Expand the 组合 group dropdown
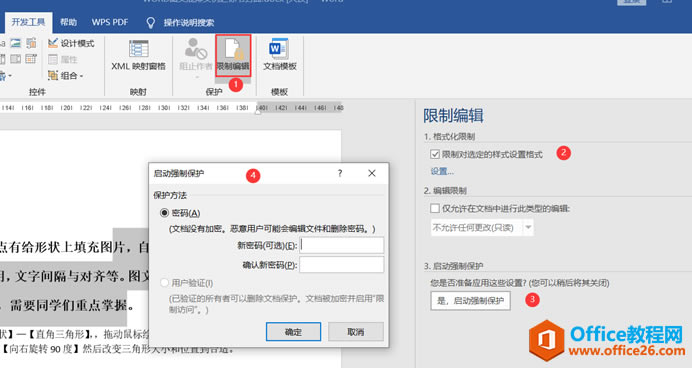 (x=81, y=76)
